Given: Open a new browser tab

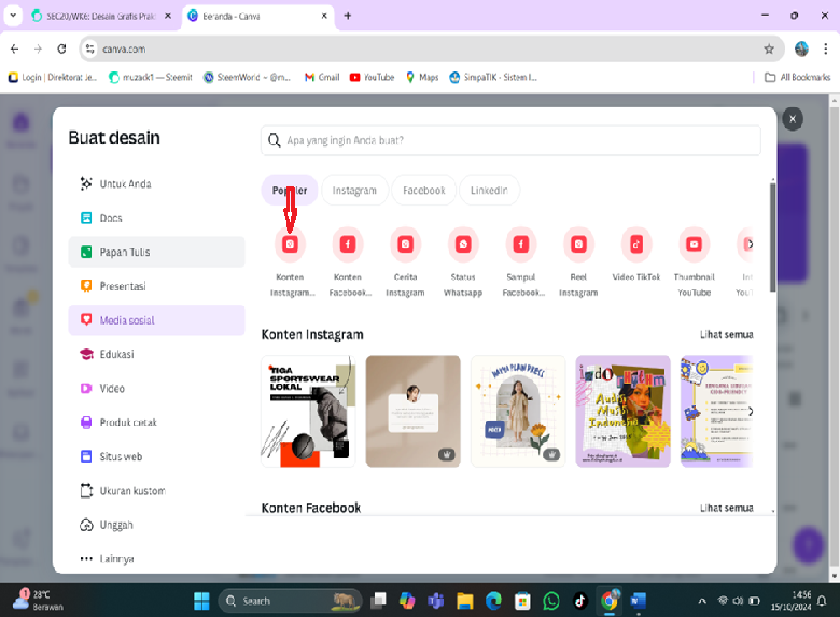Looking at the screenshot, I should coord(348,16).
